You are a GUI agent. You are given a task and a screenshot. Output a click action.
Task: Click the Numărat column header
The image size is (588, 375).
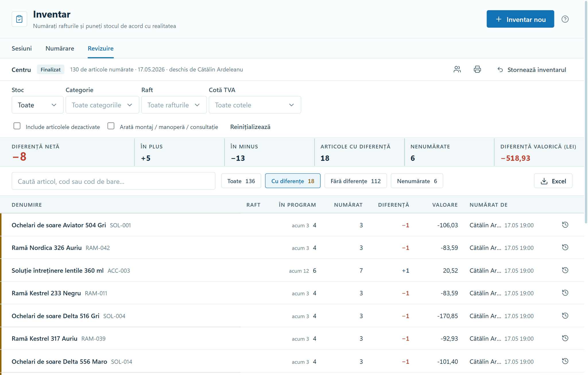pos(348,205)
